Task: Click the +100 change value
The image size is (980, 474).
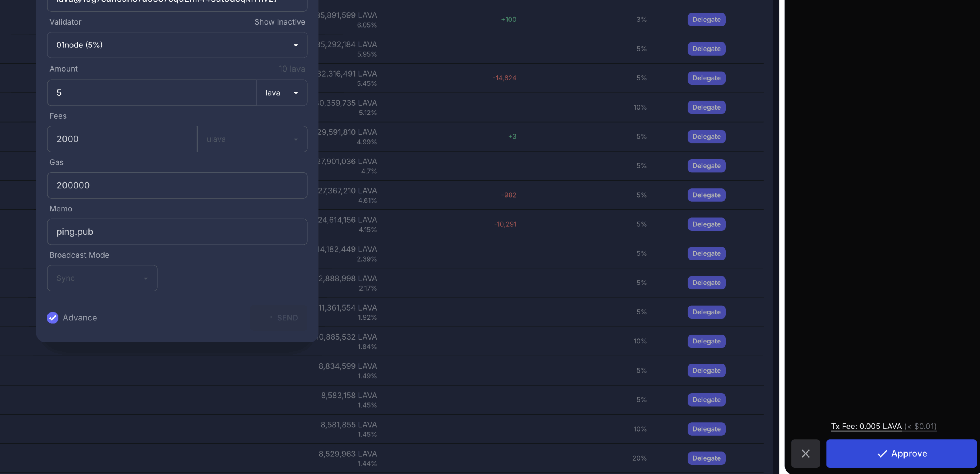Action: [508, 20]
